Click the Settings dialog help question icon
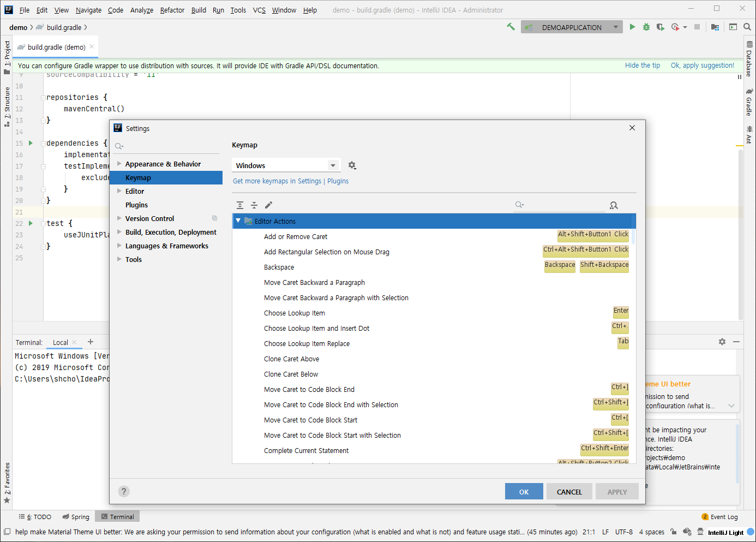 coord(124,491)
